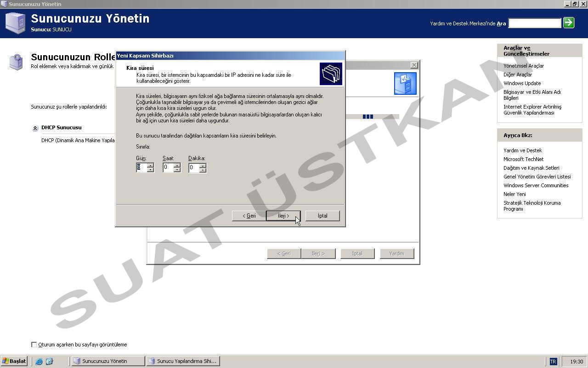Open the Başlat start button
The width and height of the screenshot is (588, 368).
click(14, 361)
